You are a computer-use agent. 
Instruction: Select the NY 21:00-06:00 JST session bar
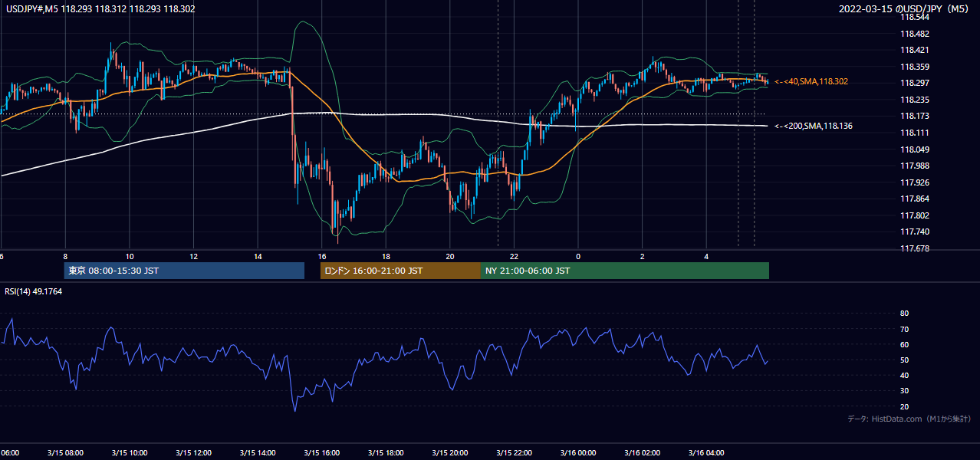(x=625, y=271)
